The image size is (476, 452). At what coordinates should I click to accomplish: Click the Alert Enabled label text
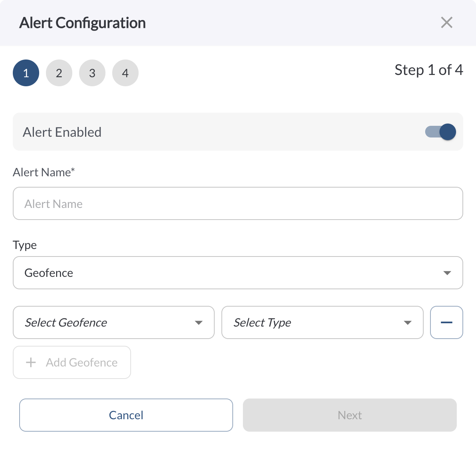62,132
